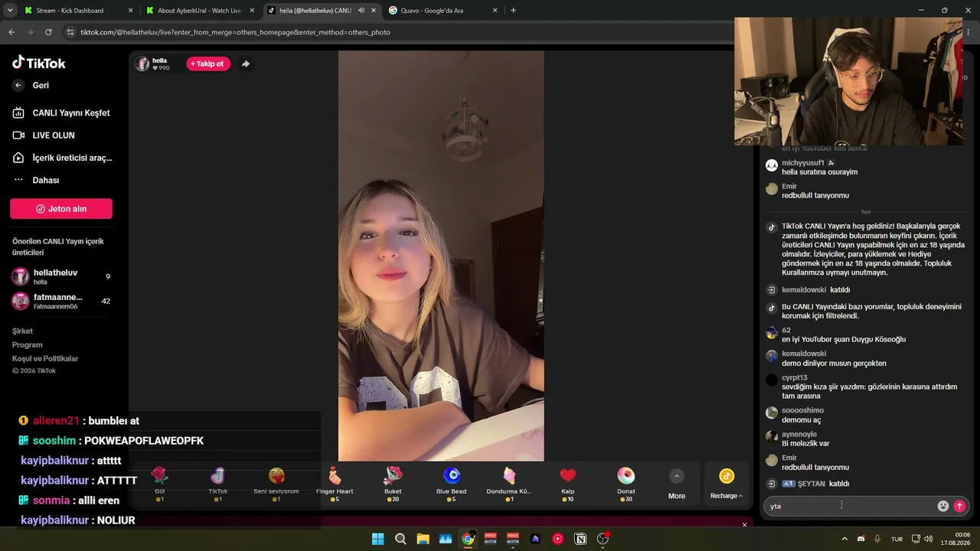Send the Donat donut gift

pyautogui.click(x=626, y=485)
